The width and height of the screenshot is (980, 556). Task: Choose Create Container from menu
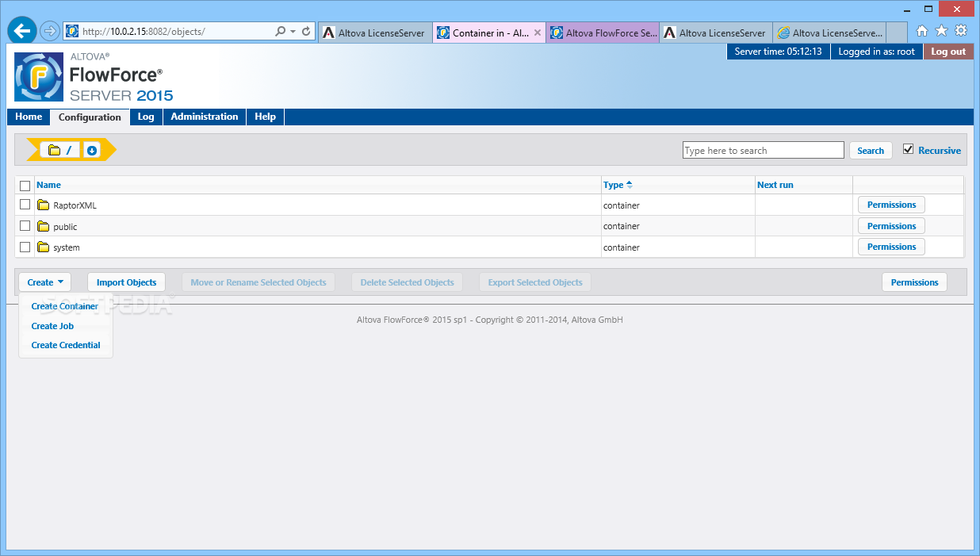[65, 306]
